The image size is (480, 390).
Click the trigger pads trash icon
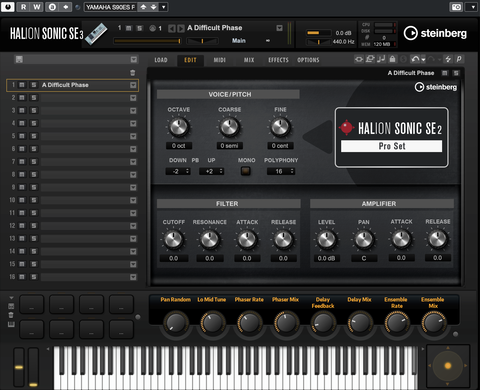point(11,315)
